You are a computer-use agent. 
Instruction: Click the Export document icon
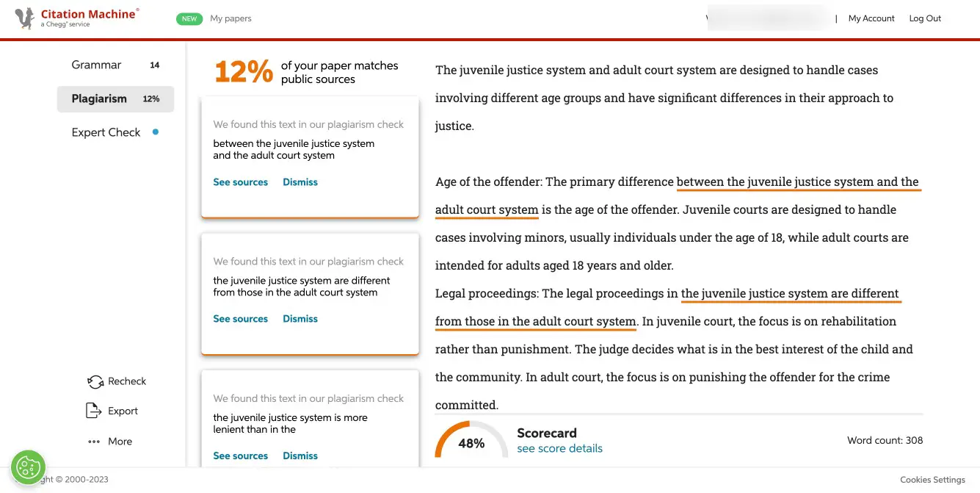pos(93,411)
